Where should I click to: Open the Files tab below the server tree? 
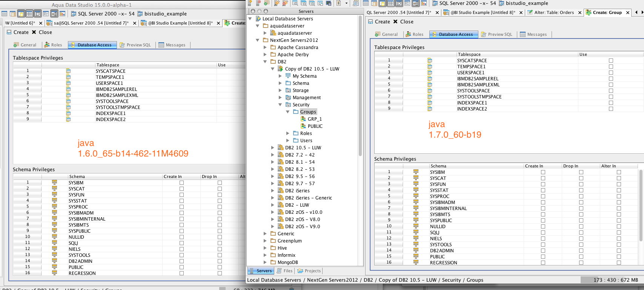pyautogui.click(x=285, y=271)
